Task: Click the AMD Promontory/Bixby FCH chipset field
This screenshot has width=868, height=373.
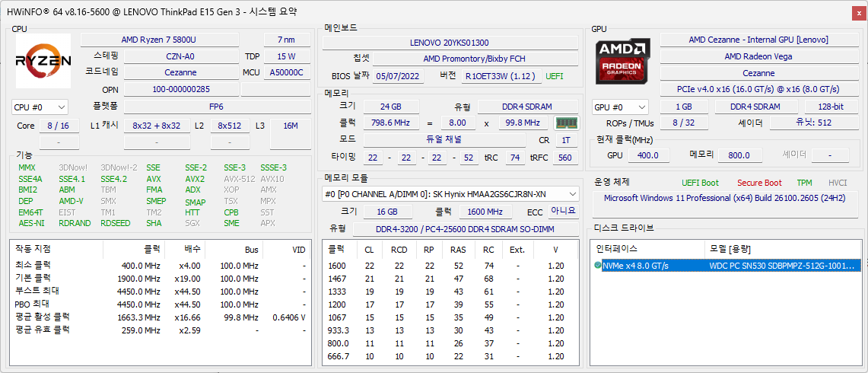Action: [x=475, y=59]
